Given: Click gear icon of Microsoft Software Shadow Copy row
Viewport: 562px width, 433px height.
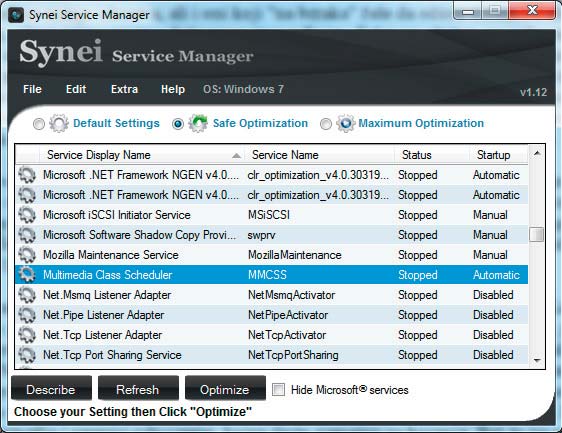Looking at the screenshot, I should 27,235.
